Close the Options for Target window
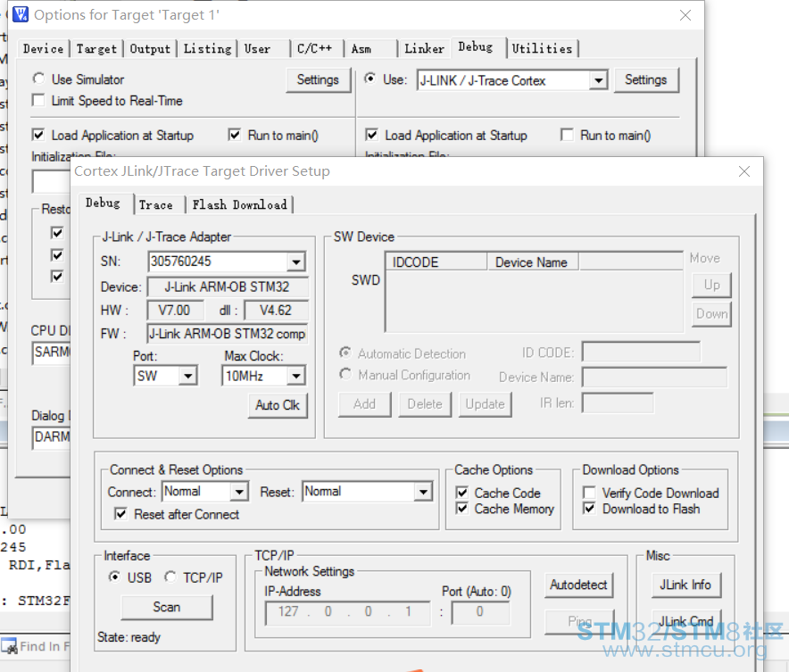 685,15
